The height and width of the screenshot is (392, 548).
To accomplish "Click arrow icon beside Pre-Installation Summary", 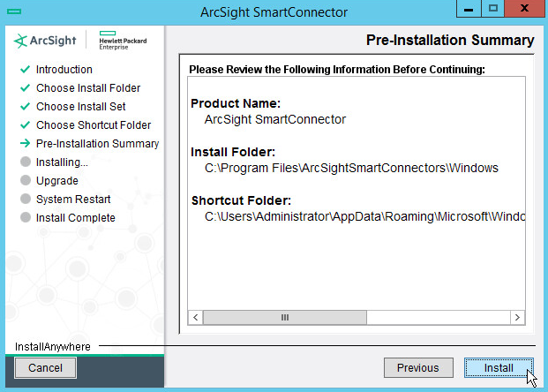I will (x=24, y=144).
